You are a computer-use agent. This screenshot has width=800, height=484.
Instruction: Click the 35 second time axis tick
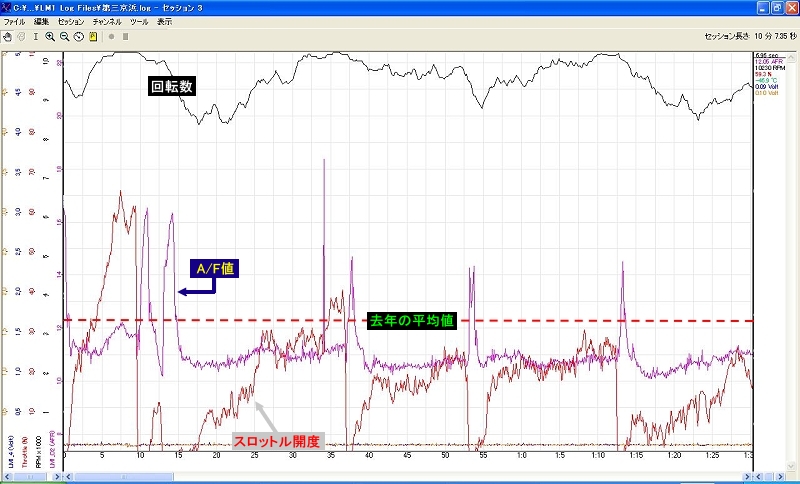[x=331, y=455]
